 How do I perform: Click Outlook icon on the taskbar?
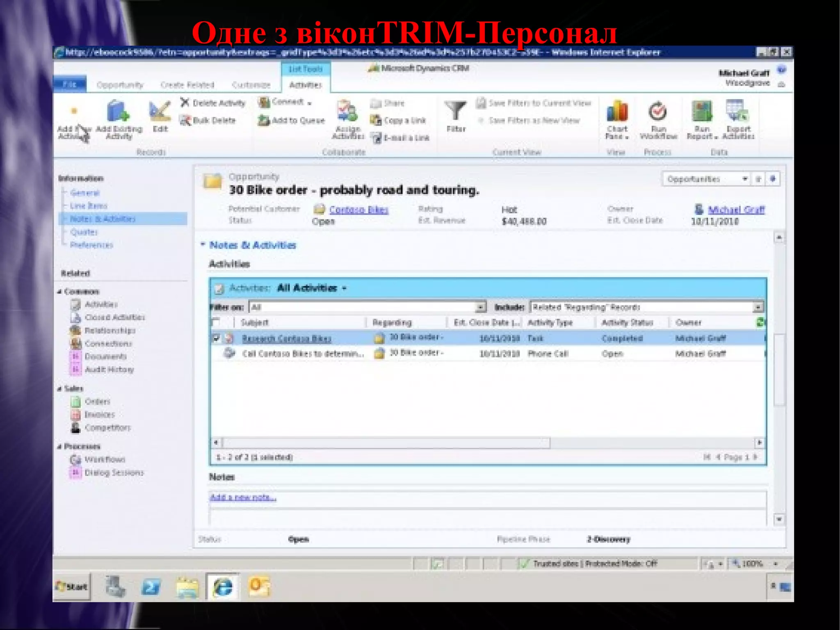point(259,586)
